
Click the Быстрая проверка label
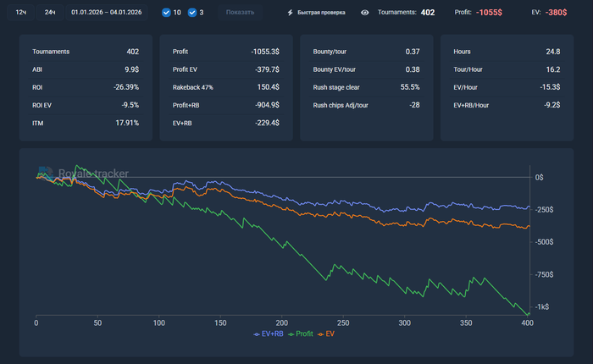tap(322, 13)
